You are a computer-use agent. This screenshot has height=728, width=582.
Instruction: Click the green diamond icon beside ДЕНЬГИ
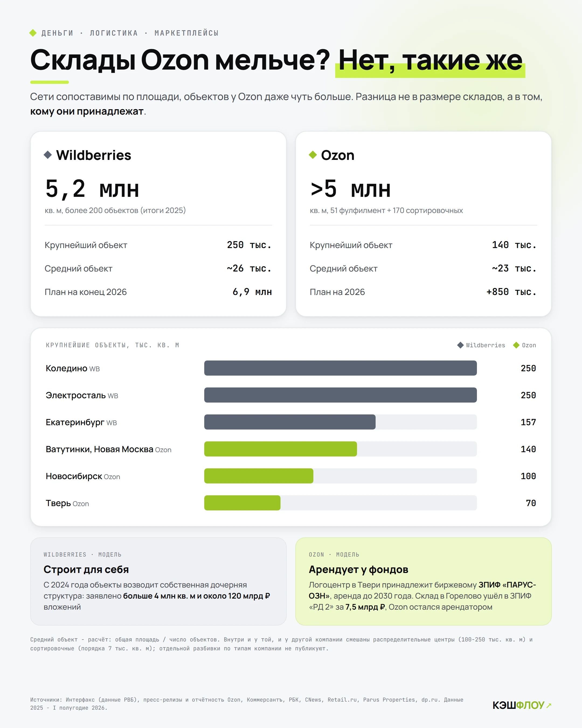33,33
